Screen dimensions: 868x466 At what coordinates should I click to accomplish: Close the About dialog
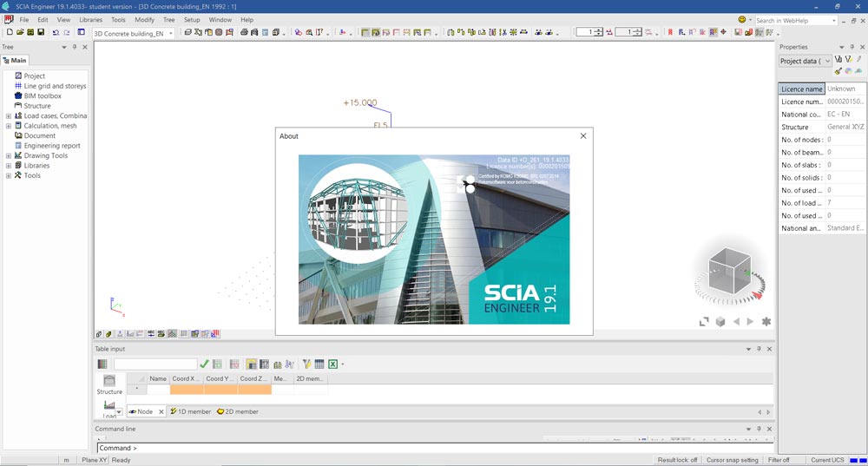coord(583,136)
